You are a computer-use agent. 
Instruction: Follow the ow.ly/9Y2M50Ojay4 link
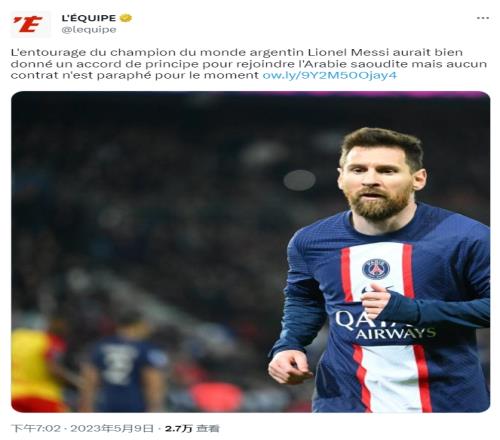pos(330,75)
